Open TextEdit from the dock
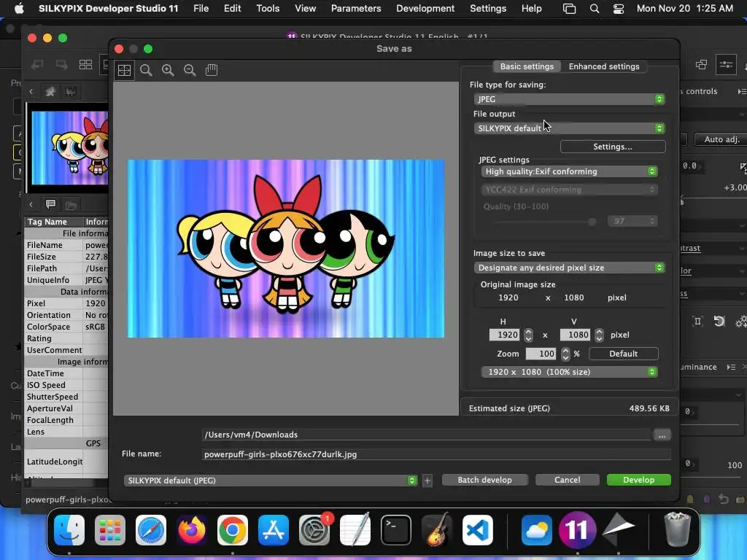 pos(355,530)
